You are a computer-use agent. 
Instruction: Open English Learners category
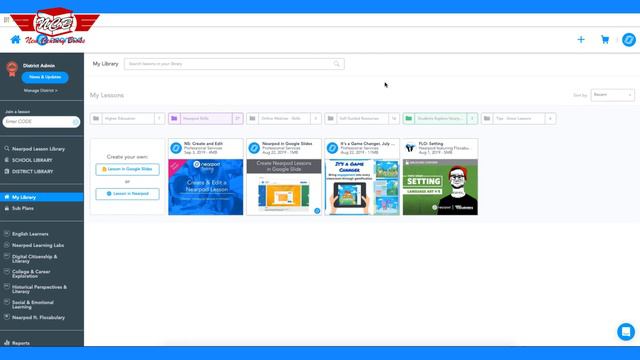30,234
